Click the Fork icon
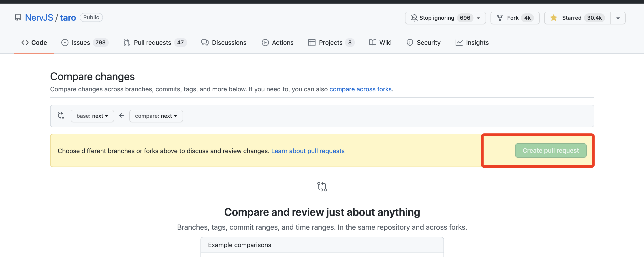Screen dimensions: 644x257 point(500,18)
